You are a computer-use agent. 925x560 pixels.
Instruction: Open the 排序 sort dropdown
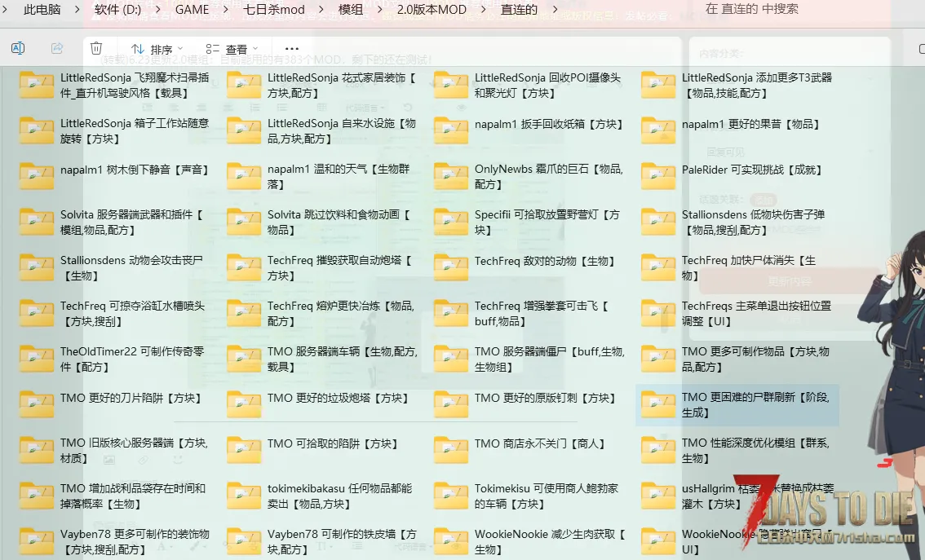tap(157, 49)
